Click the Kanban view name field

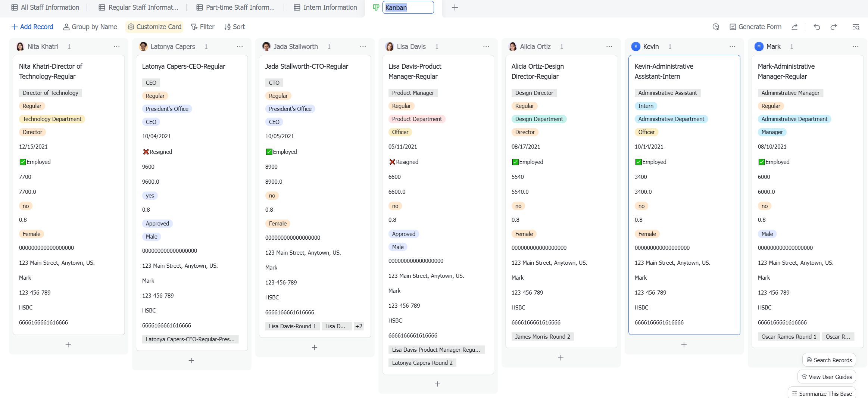(408, 7)
